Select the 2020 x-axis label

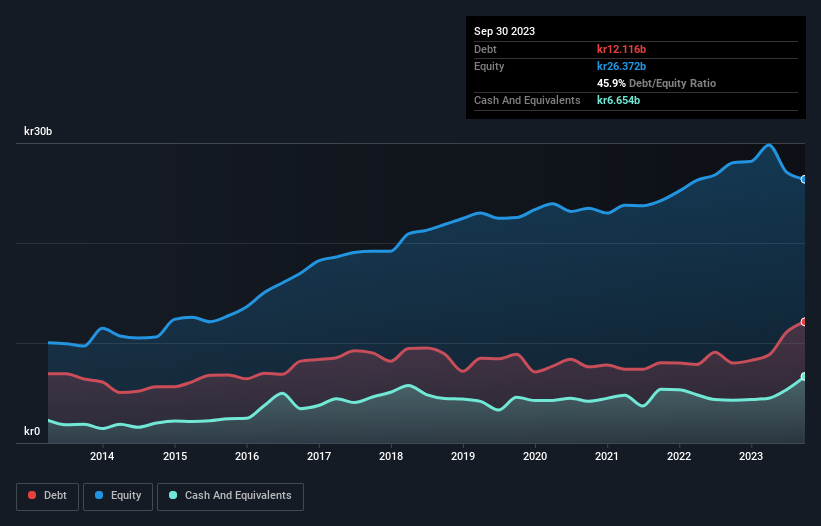point(535,457)
